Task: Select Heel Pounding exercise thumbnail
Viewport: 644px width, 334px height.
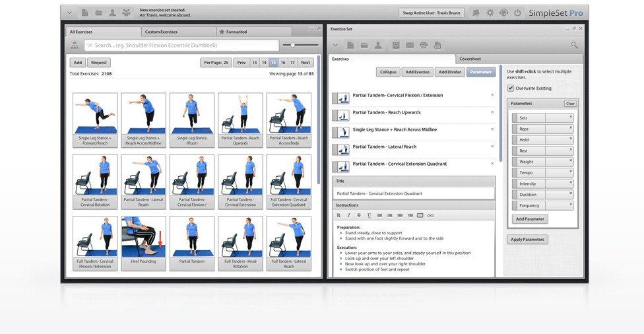Action: [143, 243]
